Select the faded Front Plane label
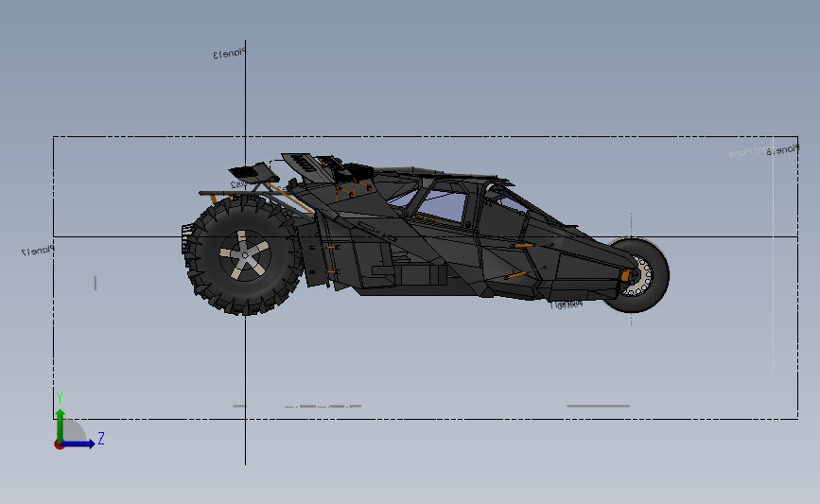The height and width of the screenshot is (504, 820). tap(750, 151)
